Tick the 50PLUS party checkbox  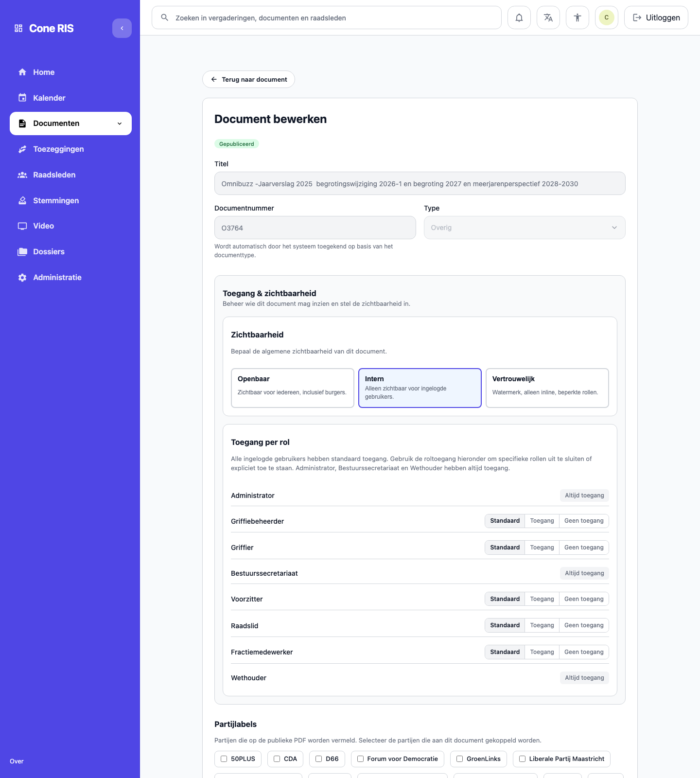pos(224,759)
